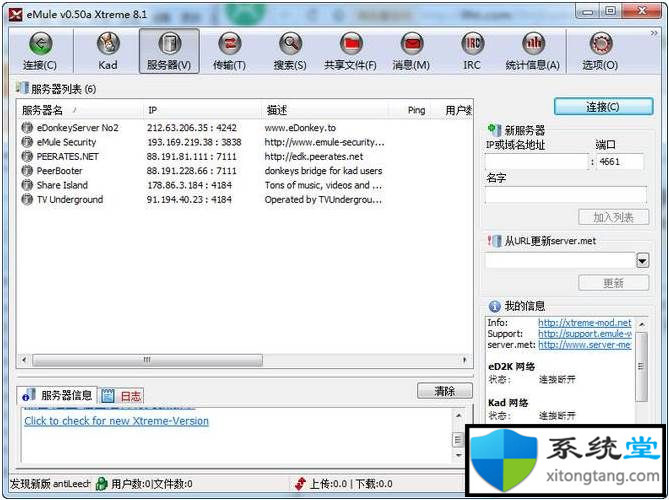Select the Servers (服务器) toolbar icon
The width and height of the screenshot is (669, 500).
point(169,44)
